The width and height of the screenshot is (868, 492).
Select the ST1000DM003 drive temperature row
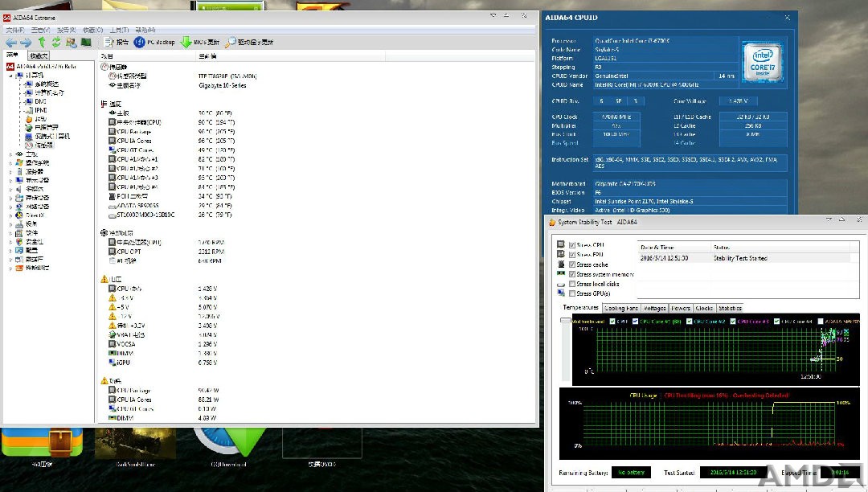pyautogui.click(x=170, y=215)
